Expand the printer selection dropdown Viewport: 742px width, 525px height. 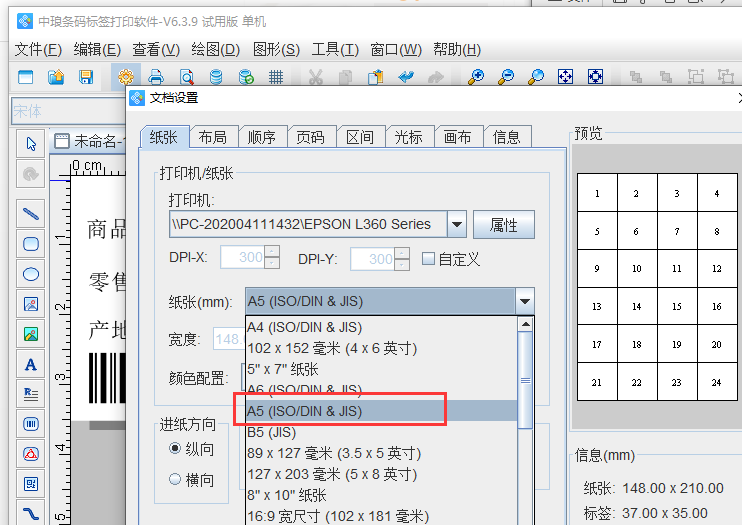(x=456, y=224)
